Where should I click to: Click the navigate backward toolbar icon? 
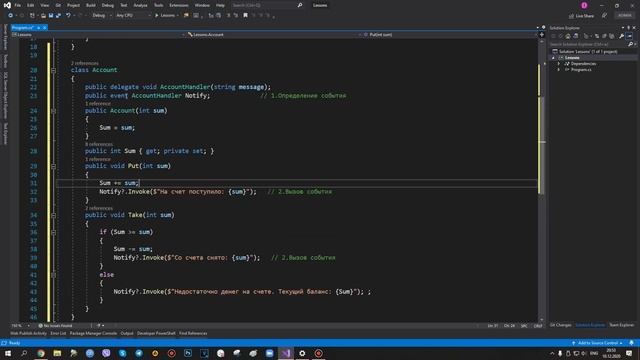pyautogui.click(x=10, y=16)
